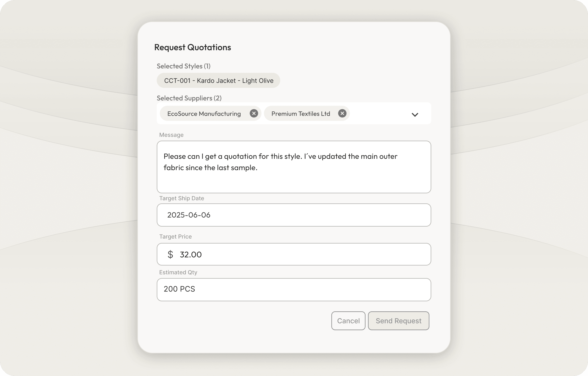Click the Target Price label
This screenshot has height=376, width=588.
[x=175, y=237]
